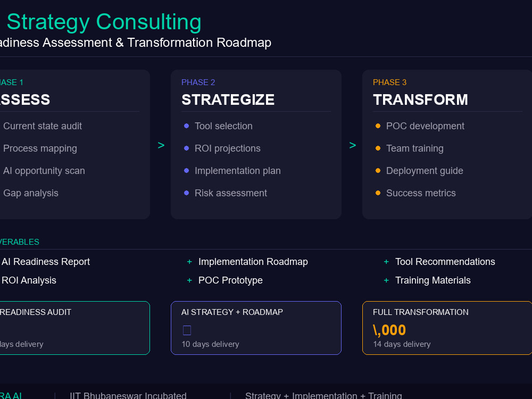Image resolution: width=532 pixels, height=399 pixels.
Task: Click the orange bullet beside Success metrics
Action: [x=378, y=193]
